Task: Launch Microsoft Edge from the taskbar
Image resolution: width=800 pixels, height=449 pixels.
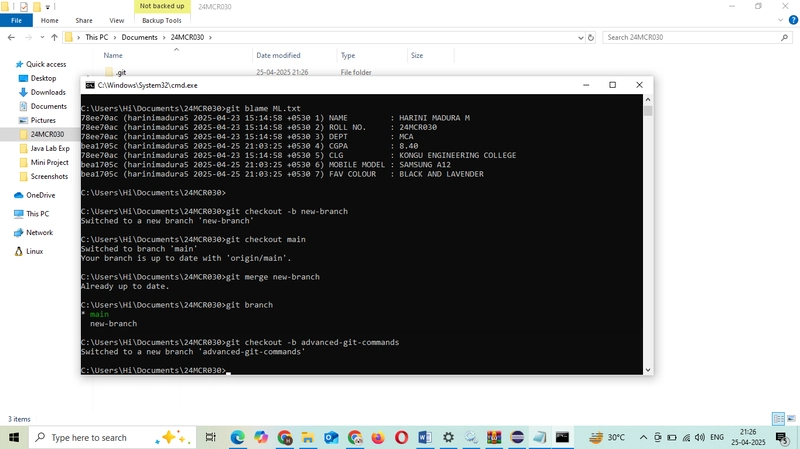Action: click(237, 437)
